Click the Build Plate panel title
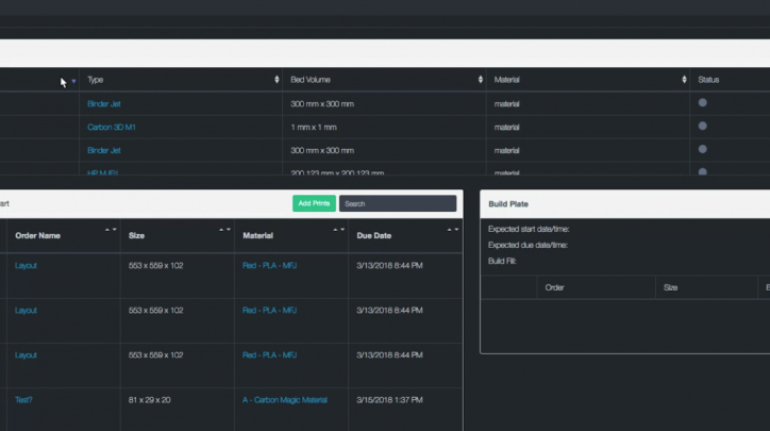Screen dimensions: 770x431 click(508, 204)
